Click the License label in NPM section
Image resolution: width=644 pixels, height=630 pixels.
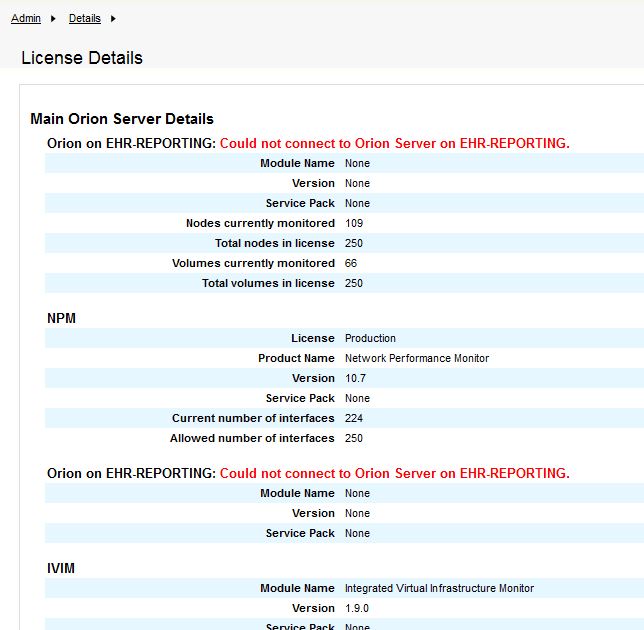point(313,338)
